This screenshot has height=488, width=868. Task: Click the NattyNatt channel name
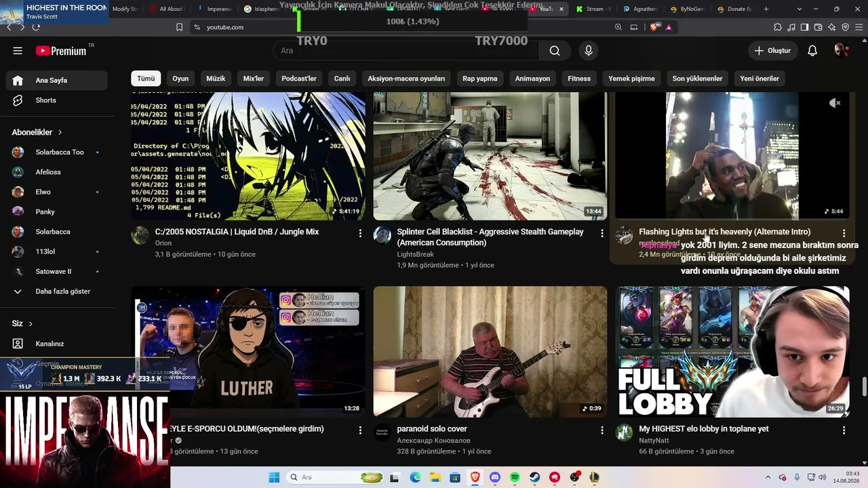[x=654, y=441]
